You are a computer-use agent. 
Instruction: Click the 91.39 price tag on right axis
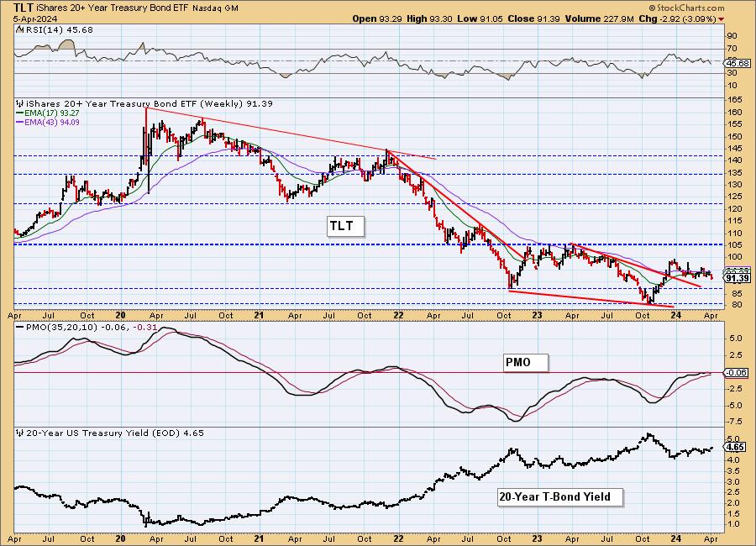(x=738, y=278)
